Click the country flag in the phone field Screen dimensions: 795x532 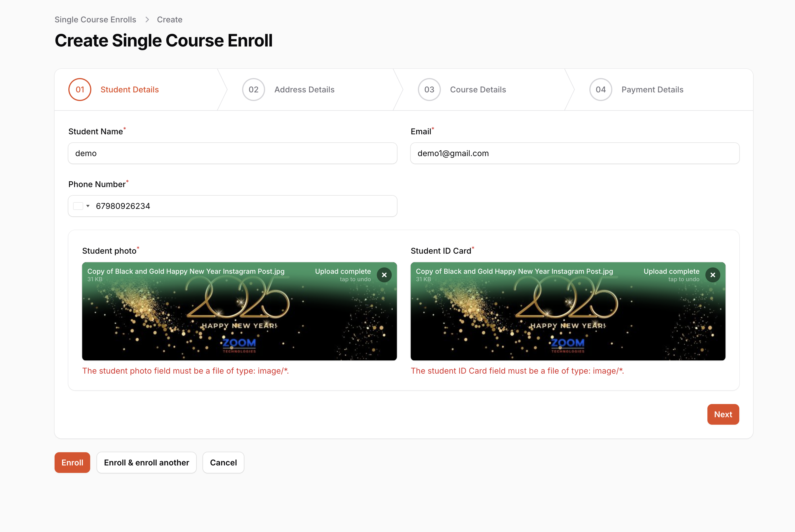tap(78, 206)
